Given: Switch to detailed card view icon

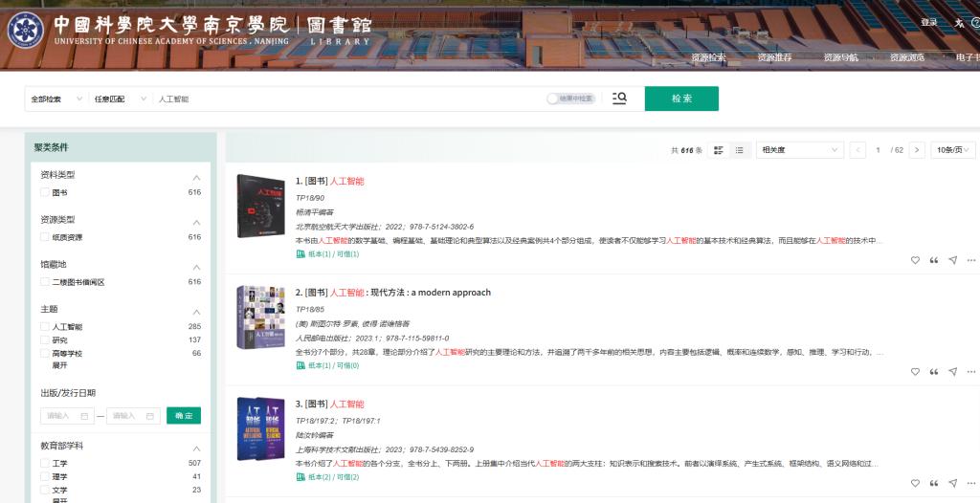Looking at the screenshot, I should 719,150.
